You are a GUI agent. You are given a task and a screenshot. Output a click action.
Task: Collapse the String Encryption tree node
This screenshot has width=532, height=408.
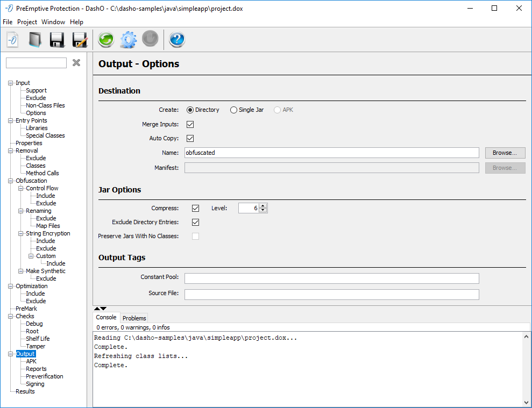[21, 234]
